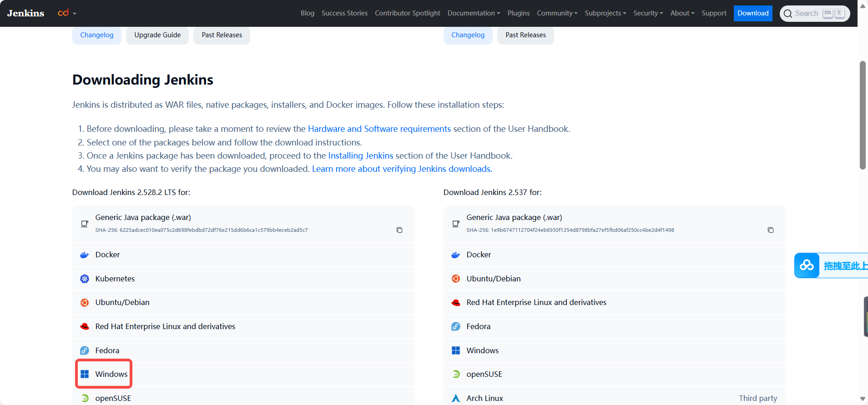Select Arch Linux third party package
Screen dimensions: 868x405
(x=615, y=396)
